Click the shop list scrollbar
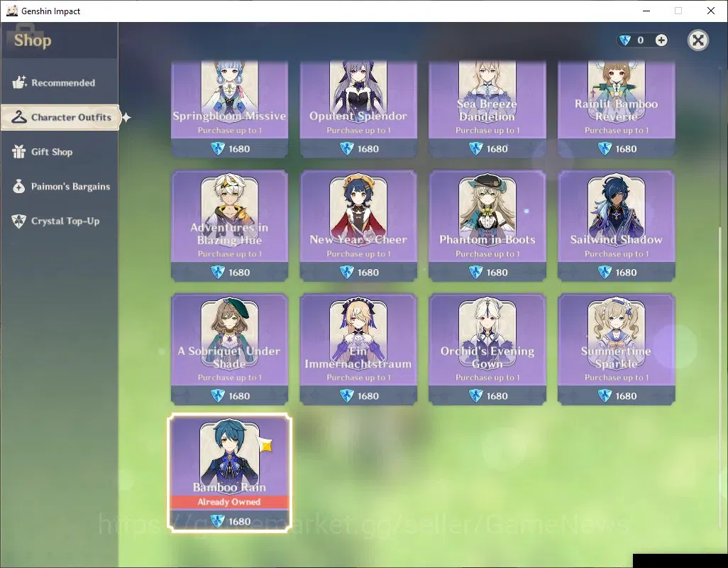 (x=721, y=376)
